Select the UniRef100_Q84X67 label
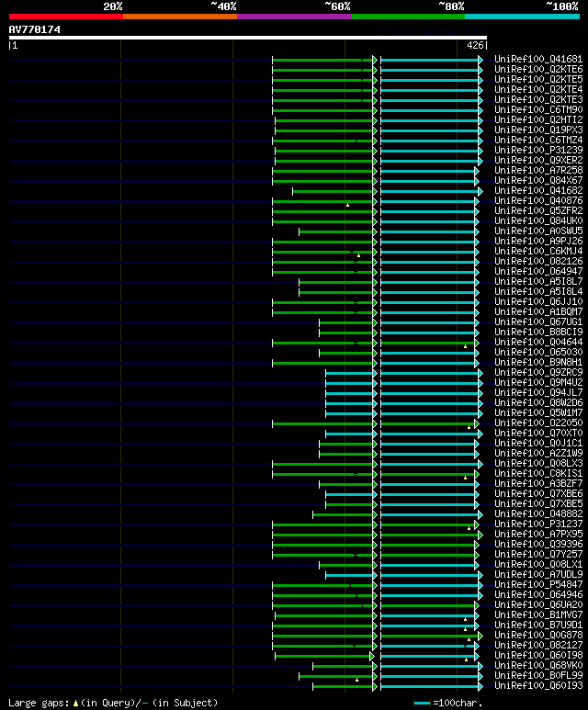Screen dimensions: 588x710 tap(538, 180)
